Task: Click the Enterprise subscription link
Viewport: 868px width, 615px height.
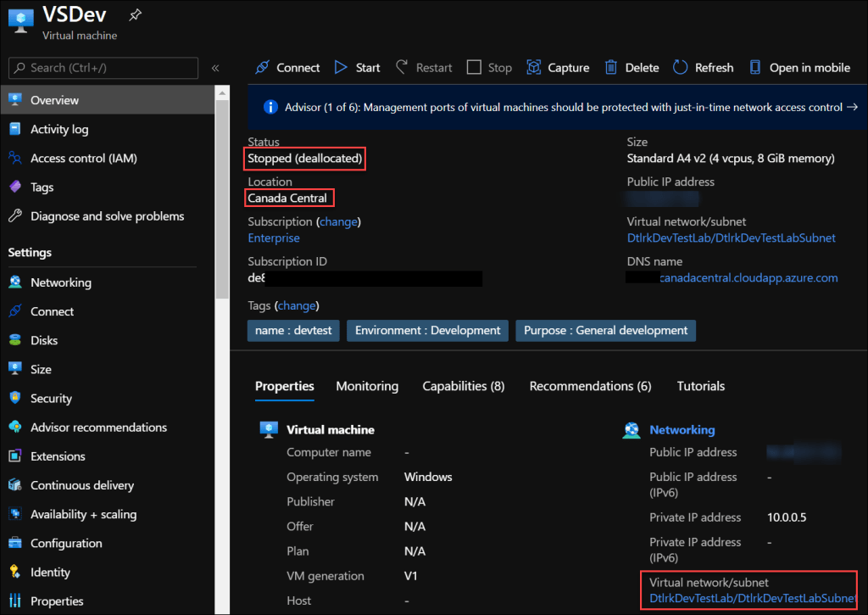Action: click(273, 238)
